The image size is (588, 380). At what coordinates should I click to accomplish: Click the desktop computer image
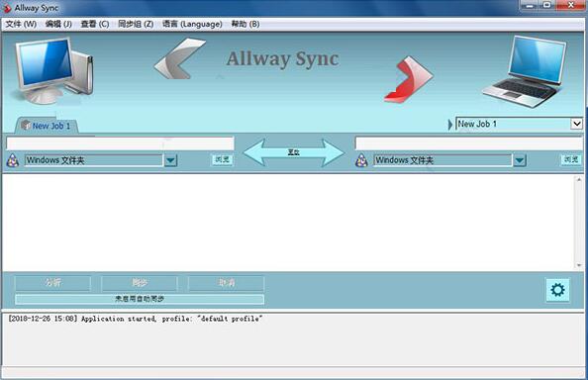pyautogui.click(x=52, y=70)
